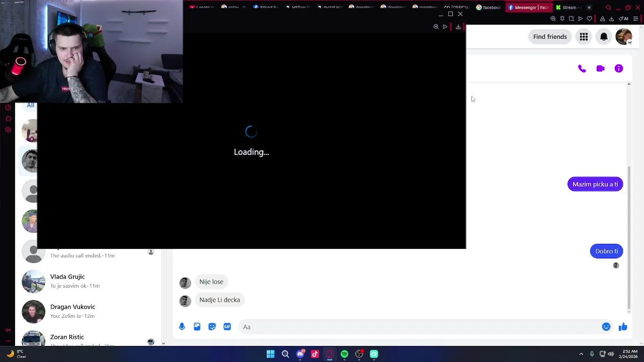
Task: Open a new browser tab
Action: pos(589,8)
